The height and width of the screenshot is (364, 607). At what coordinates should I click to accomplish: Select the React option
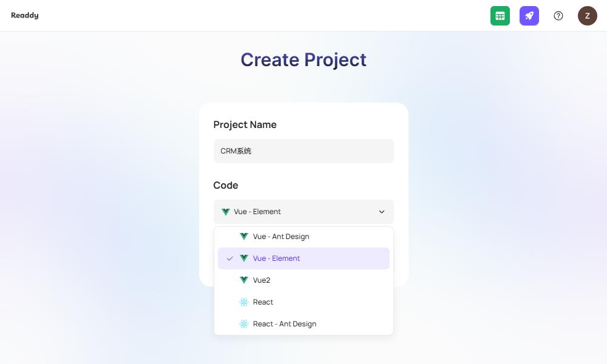coord(303,302)
